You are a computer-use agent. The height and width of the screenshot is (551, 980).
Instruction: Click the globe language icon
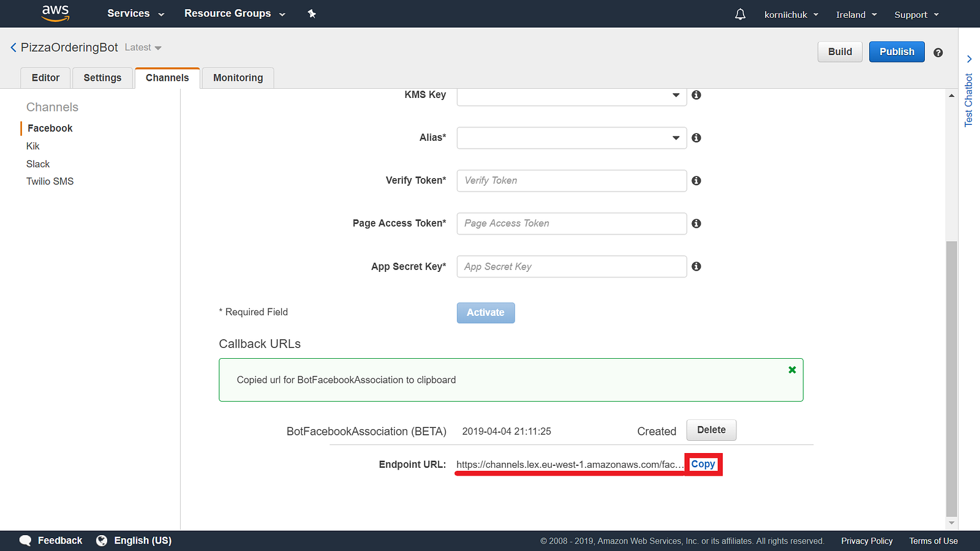[x=102, y=541]
